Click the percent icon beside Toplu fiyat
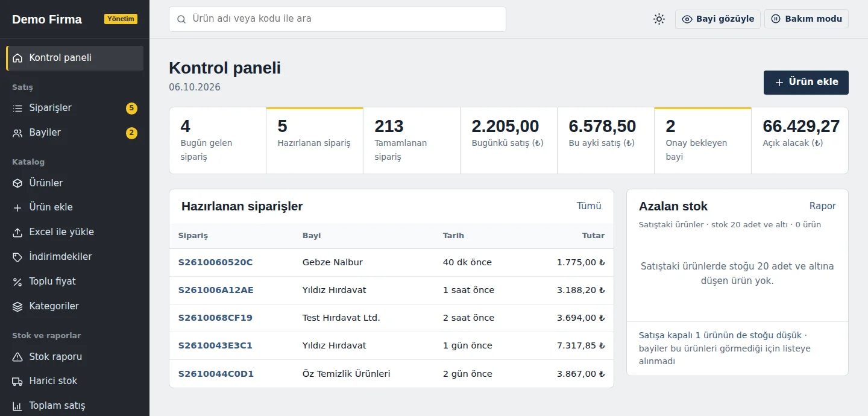This screenshot has height=416, width=868. tap(17, 282)
